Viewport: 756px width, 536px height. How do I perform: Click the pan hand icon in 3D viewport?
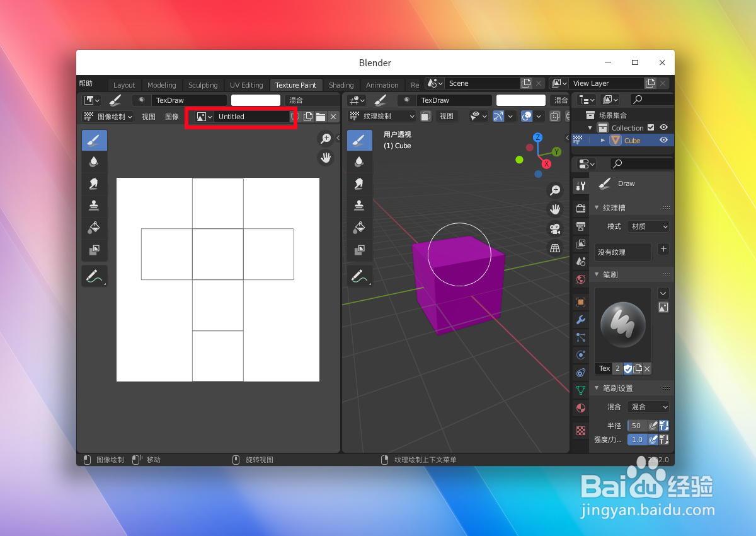(x=555, y=209)
